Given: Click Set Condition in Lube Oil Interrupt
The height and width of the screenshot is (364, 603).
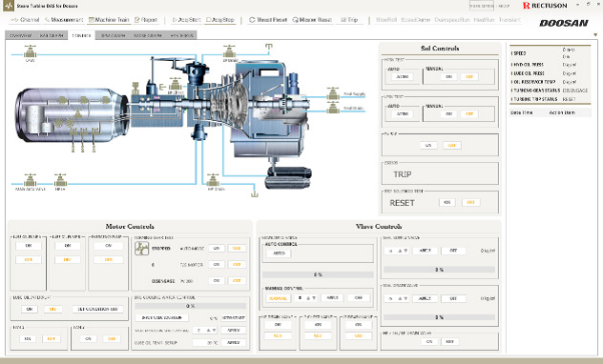Looking at the screenshot, I should [97, 309].
